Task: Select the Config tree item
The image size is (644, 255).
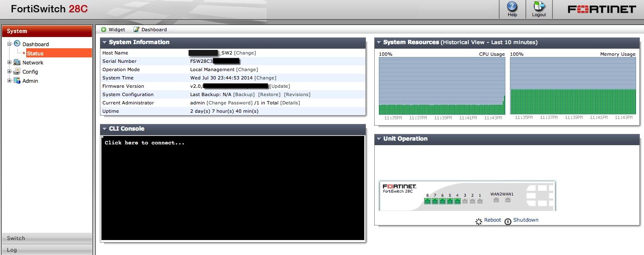Action: pyautogui.click(x=30, y=72)
